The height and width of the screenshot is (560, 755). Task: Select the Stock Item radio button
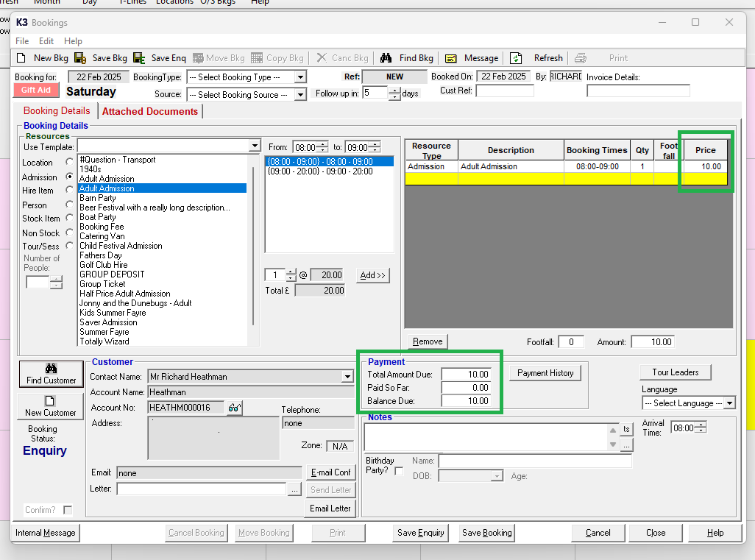70,218
